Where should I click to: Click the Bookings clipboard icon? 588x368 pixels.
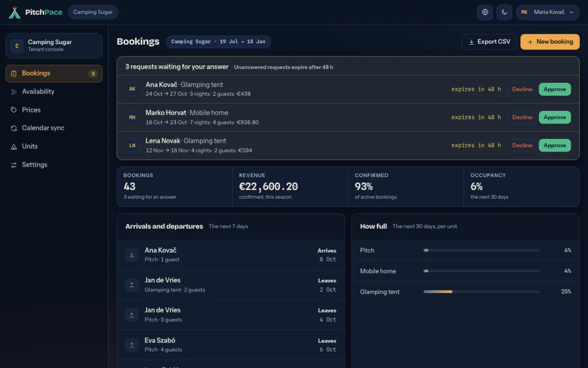pyautogui.click(x=14, y=74)
